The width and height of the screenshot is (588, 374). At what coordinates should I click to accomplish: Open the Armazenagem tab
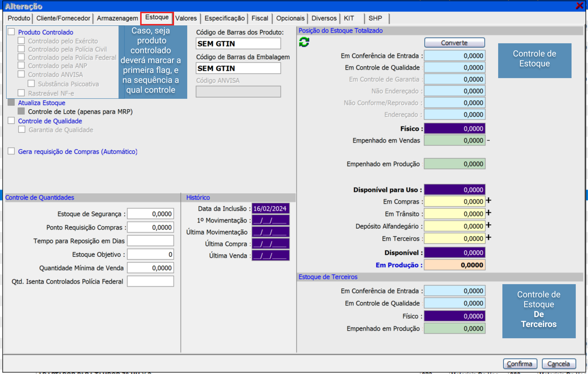(x=117, y=18)
